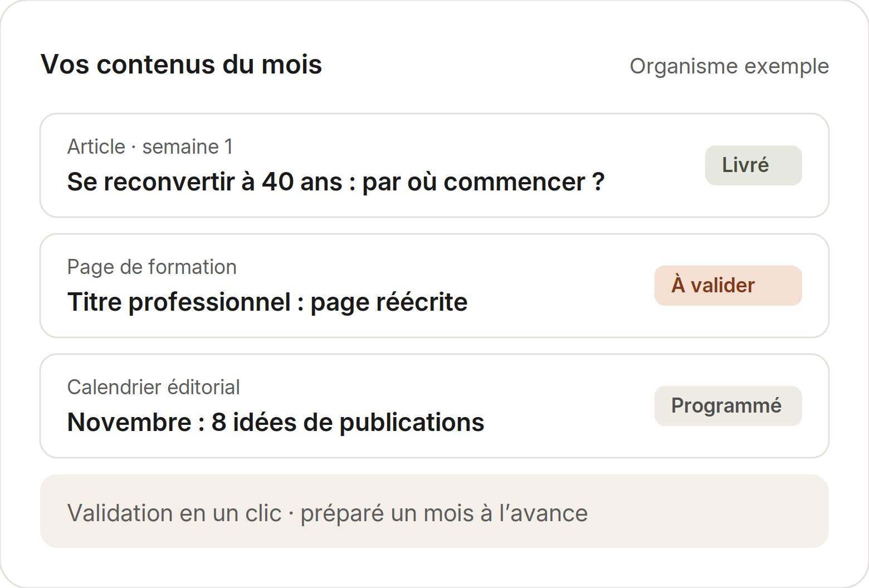Click the 'Programmé' status badge

point(728,406)
